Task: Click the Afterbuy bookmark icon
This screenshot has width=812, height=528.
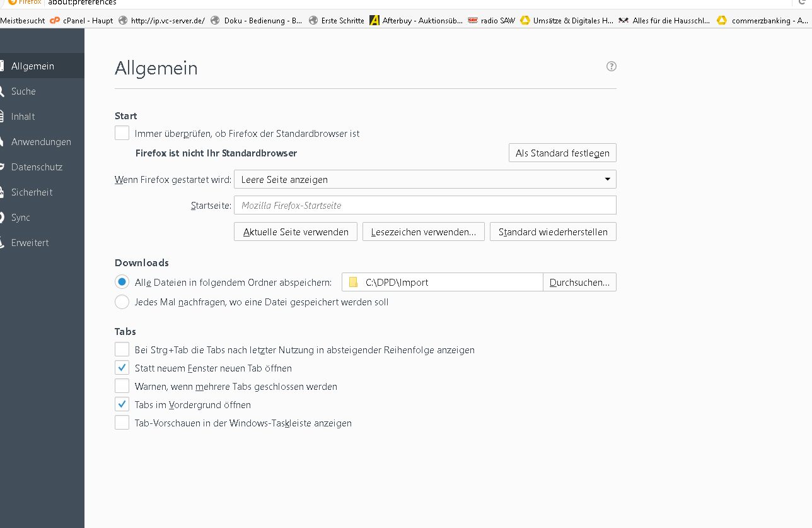Action: point(374,20)
